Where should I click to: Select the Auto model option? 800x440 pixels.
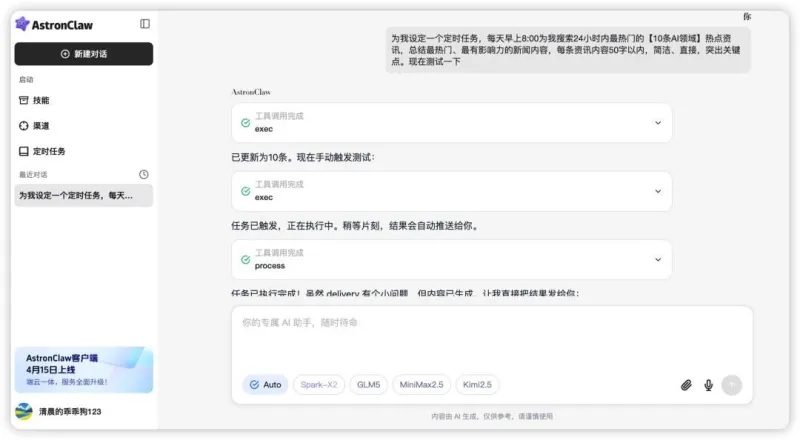[x=265, y=385]
